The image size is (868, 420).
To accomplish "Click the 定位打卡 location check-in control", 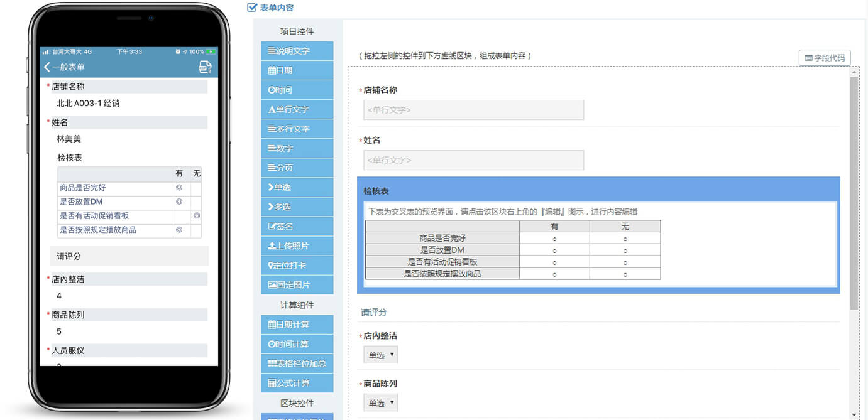I will point(297,265).
